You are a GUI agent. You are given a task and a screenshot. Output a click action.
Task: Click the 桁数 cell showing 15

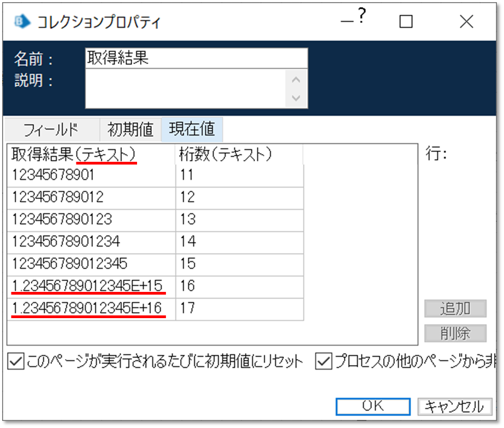coord(240,265)
